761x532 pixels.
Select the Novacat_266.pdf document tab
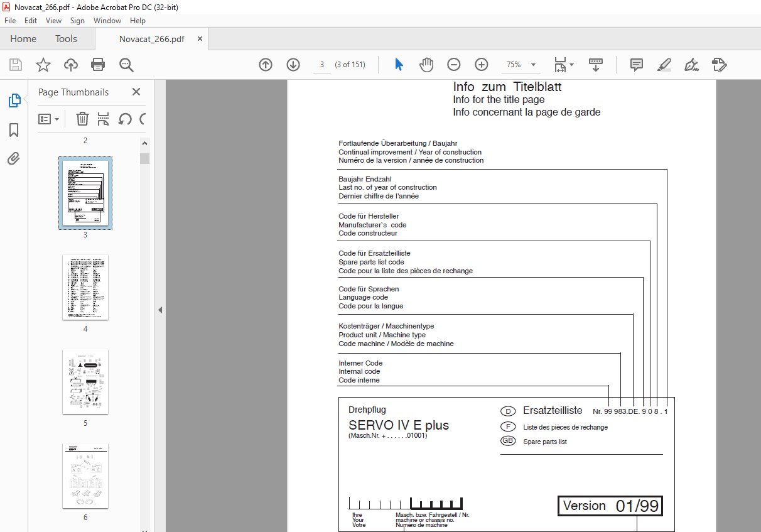[152, 39]
